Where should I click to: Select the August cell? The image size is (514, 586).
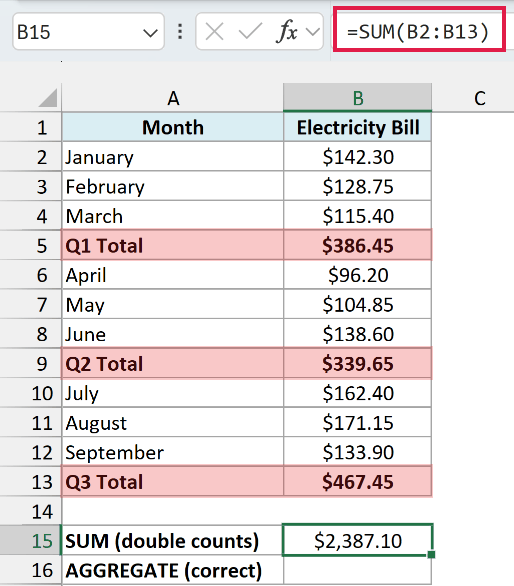point(173,423)
